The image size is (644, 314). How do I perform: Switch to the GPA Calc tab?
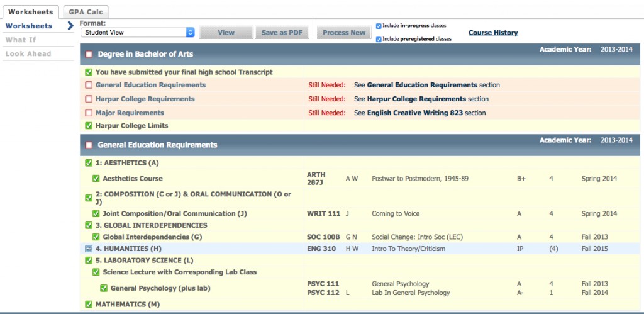tap(86, 11)
